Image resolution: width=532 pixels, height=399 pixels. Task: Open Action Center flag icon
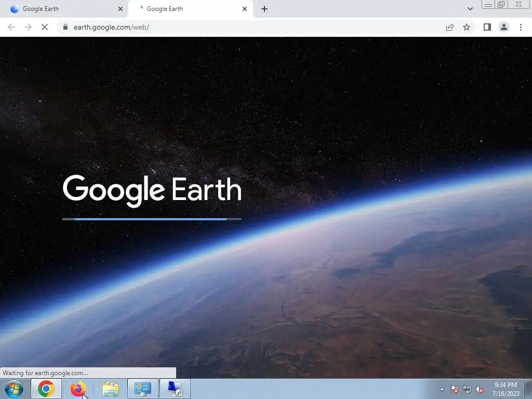tap(454, 389)
